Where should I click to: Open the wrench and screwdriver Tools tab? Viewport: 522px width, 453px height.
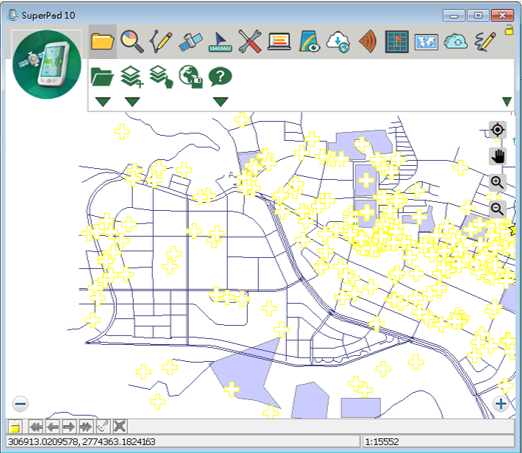pos(250,41)
